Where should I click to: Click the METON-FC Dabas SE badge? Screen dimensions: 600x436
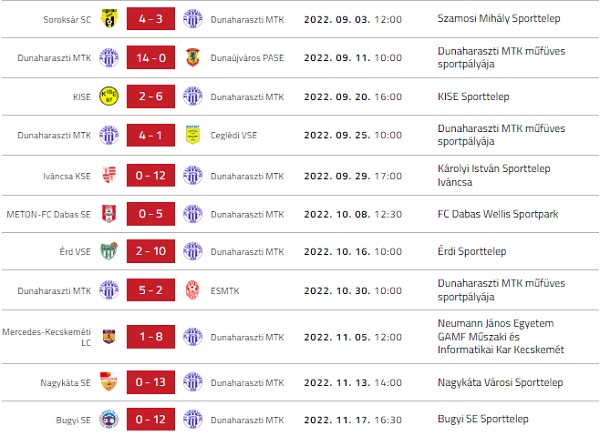(108, 213)
